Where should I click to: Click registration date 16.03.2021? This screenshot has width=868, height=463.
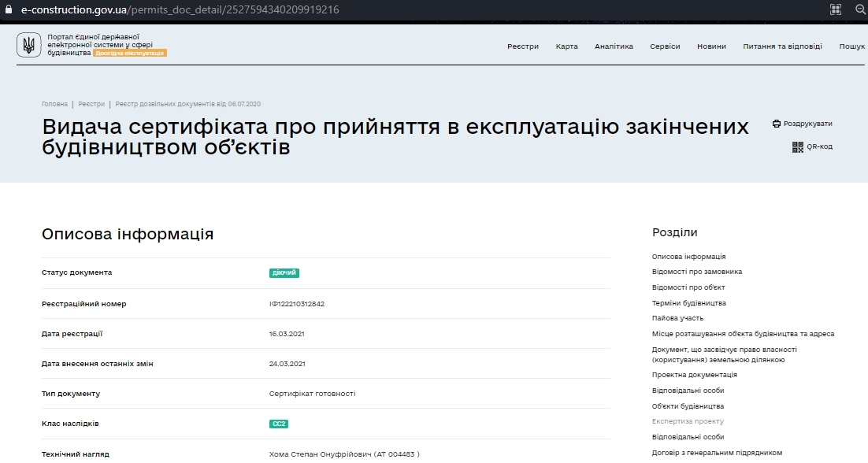tap(287, 334)
